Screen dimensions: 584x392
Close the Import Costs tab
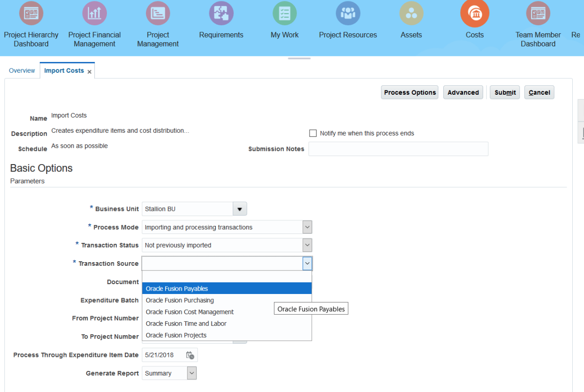[x=89, y=72]
